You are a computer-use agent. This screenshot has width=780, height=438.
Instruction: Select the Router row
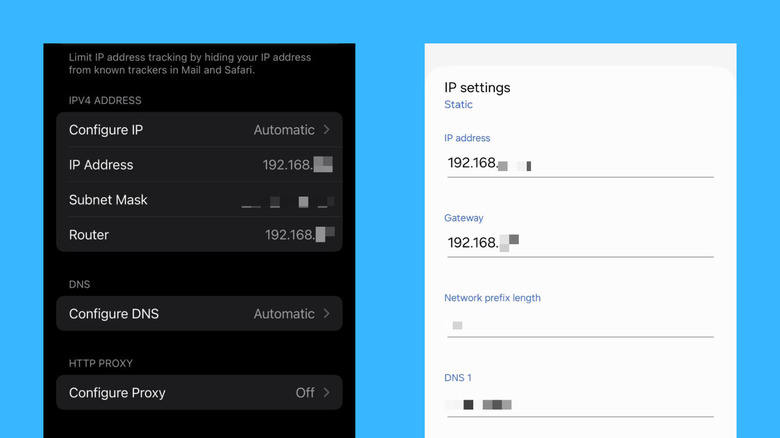tap(199, 234)
